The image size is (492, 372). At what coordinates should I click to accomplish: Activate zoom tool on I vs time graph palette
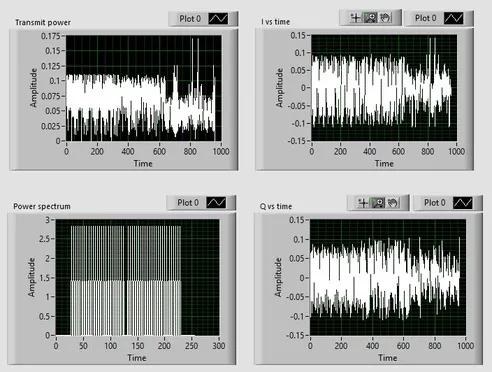[370, 18]
